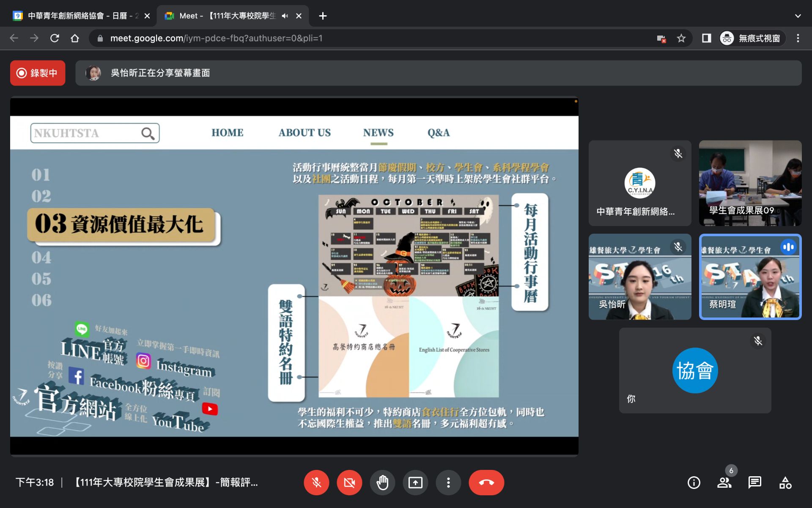Open Chrome's three-dot browser menu
Screen dimensions: 812x508
tap(798, 38)
